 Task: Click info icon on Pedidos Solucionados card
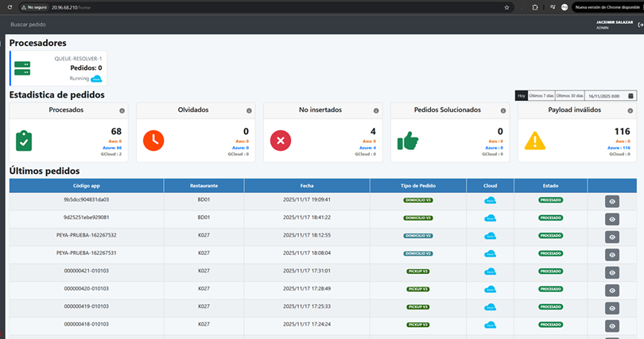pyautogui.click(x=503, y=110)
